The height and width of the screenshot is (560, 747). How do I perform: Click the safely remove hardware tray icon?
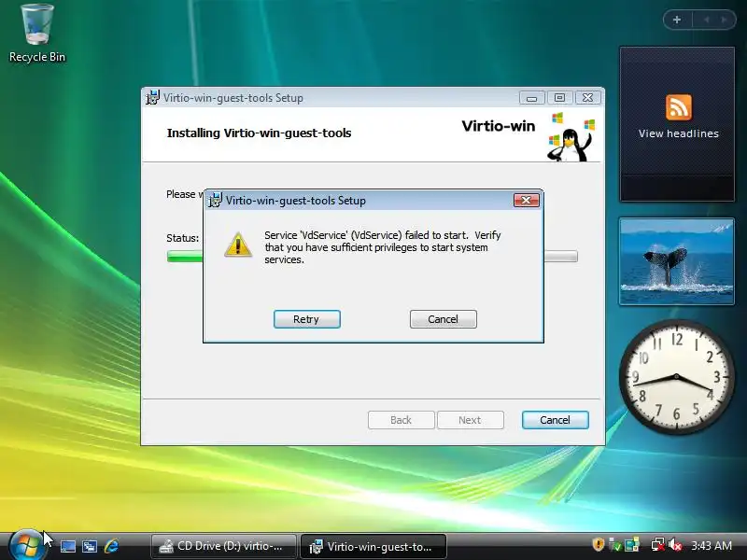point(615,545)
